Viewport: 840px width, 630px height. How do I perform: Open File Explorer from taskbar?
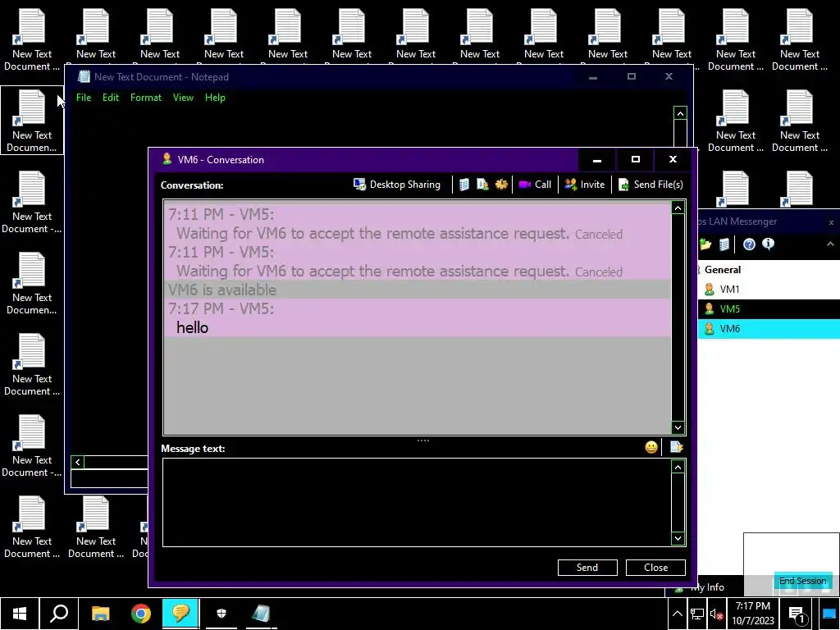coord(100,614)
